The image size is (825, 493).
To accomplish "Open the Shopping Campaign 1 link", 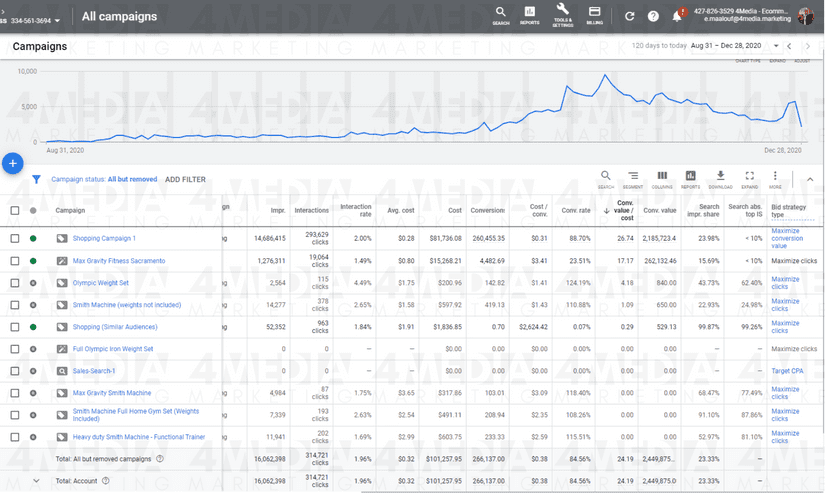I will coord(104,238).
